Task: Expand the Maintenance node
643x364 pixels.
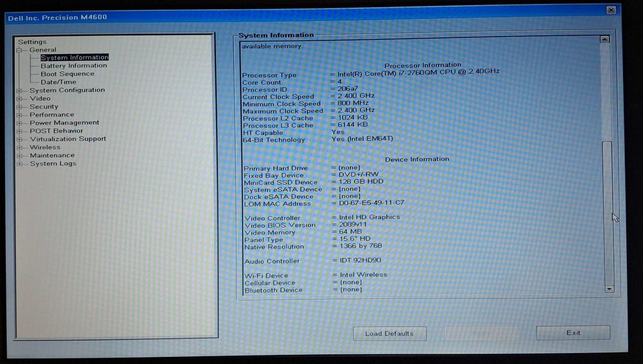Action: [19, 156]
